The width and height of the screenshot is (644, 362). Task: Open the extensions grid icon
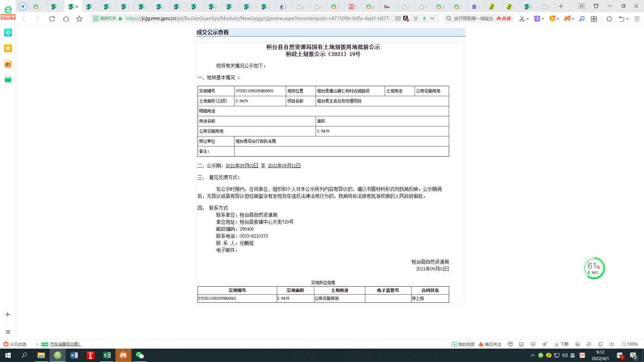pos(594,19)
